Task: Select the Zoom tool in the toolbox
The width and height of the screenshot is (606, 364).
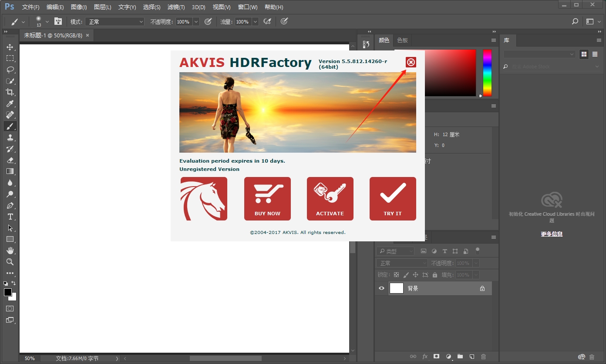Action: coord(10,262)
